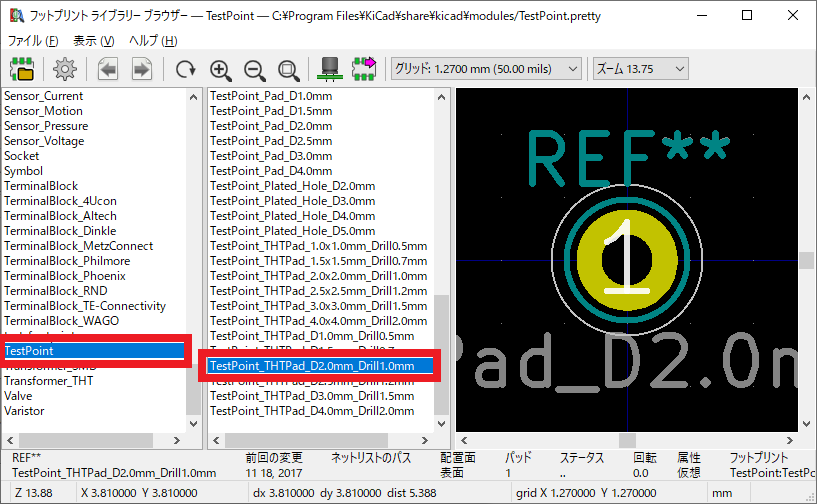Show next footprint with right arrow
817x504 pixels.
click(x=141, y=69)
